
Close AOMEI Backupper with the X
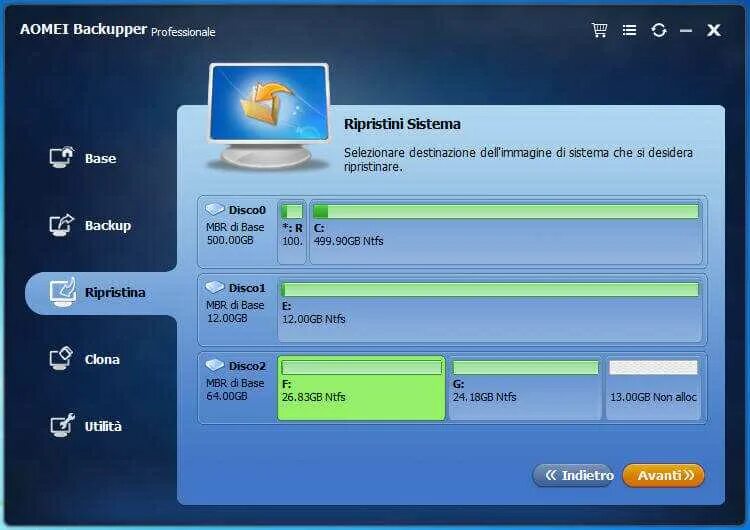click(714, 31)
